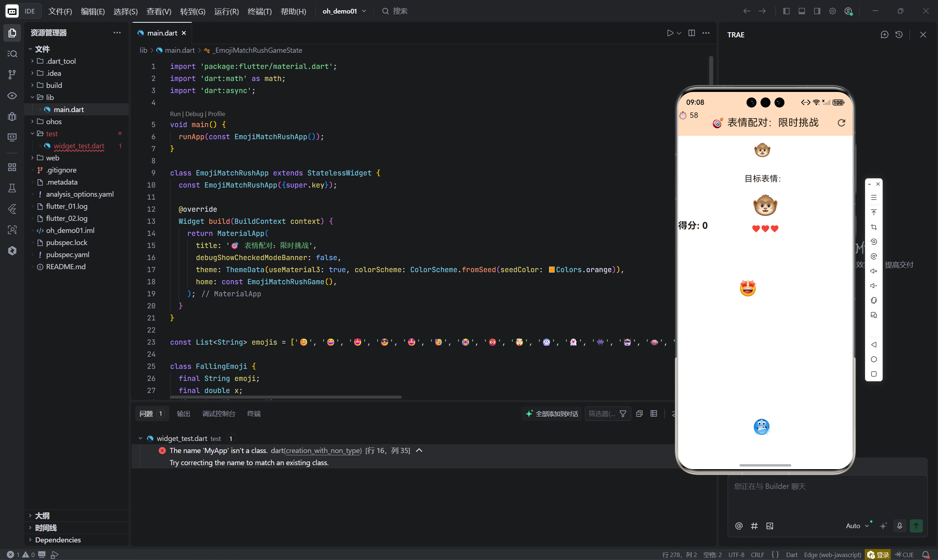Toggle the bottom panel layout

(802, 11)
